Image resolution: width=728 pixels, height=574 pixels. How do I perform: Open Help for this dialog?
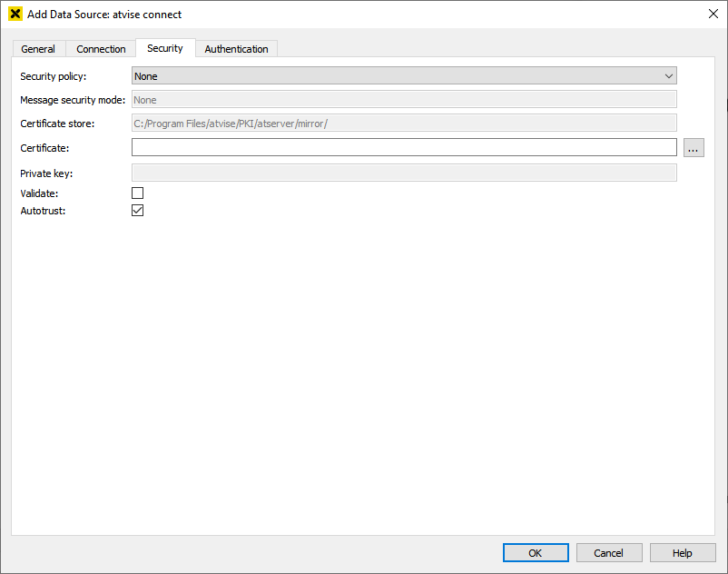pos(683,553)
